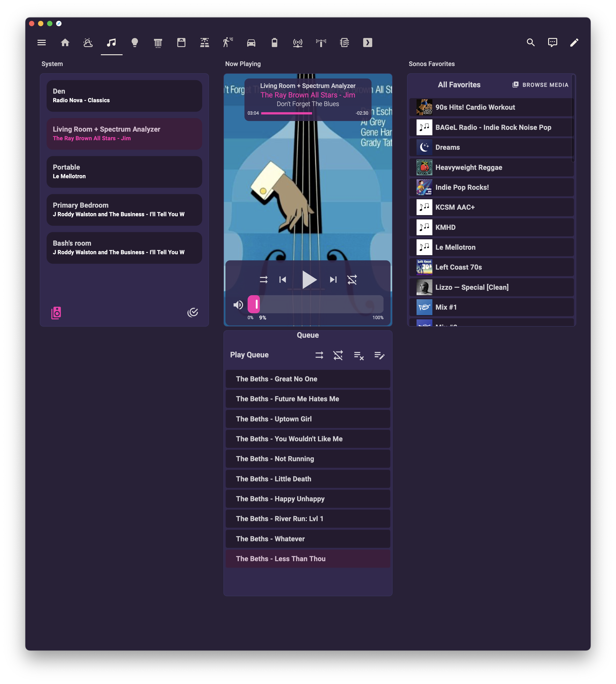The width and height of the screenshot is (616, 684).
Task: Play The Beths - You Wouldn't Like Me
Action: point(308,439)
